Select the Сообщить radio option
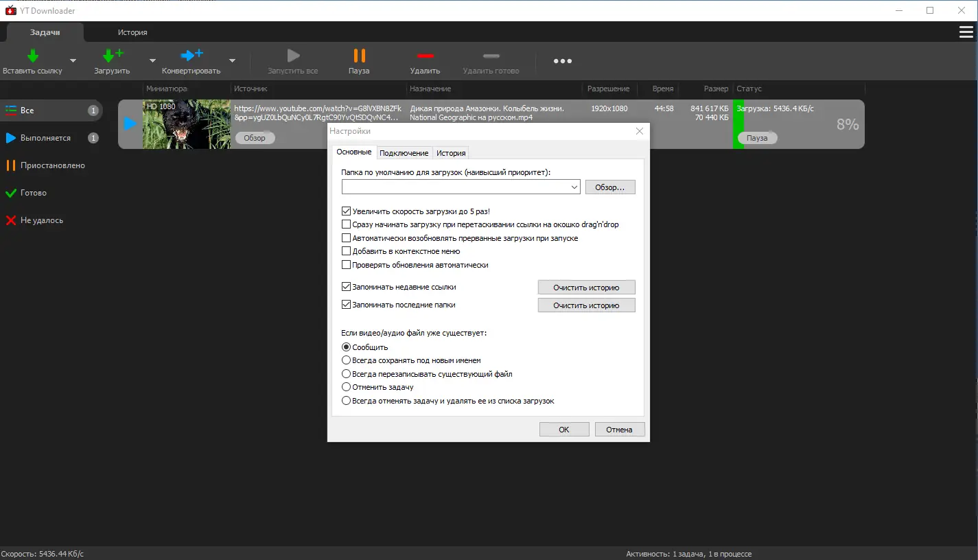978x560 pixels. pos(346,347)
